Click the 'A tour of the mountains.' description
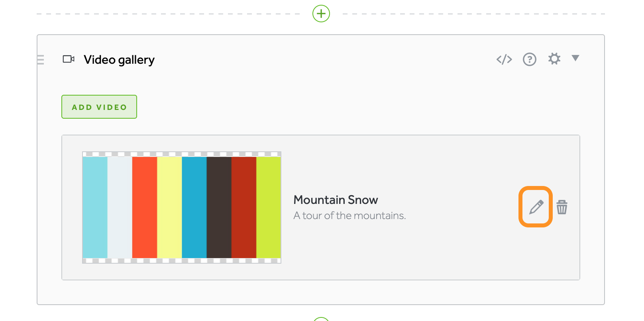 (349, 215)
